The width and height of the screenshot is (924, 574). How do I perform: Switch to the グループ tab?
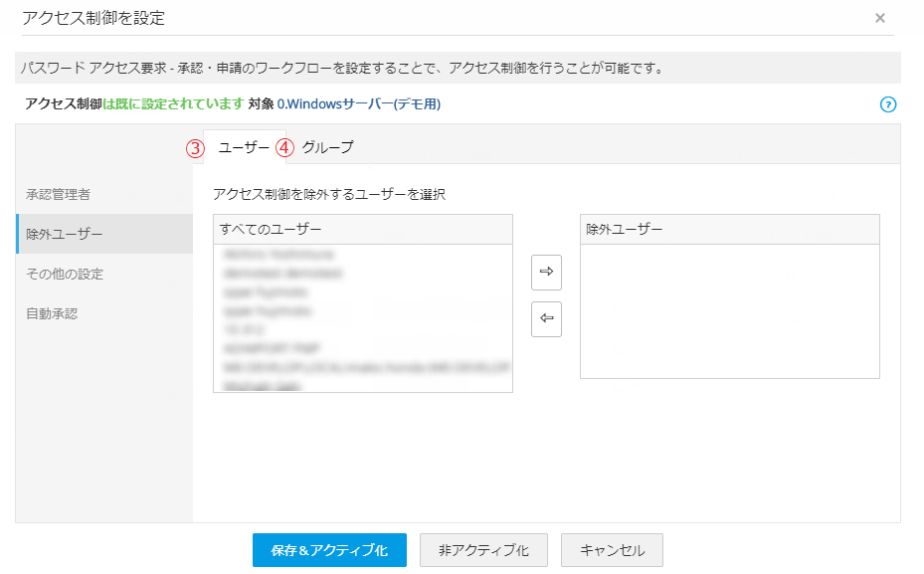click(x=327, y=147)
